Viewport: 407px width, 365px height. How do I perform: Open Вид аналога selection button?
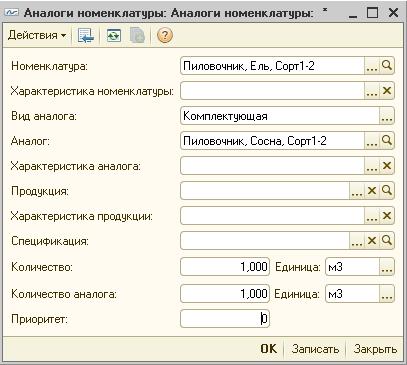click(387, 116)
